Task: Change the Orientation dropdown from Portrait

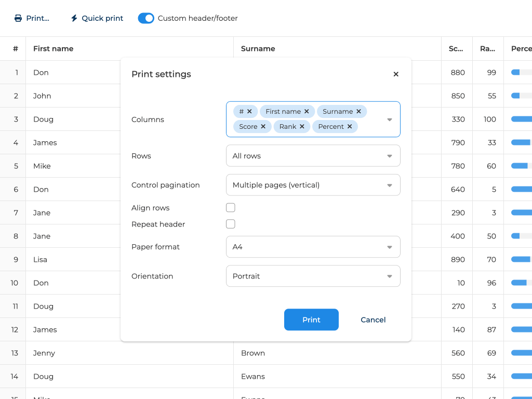Action: pos(313,276)
